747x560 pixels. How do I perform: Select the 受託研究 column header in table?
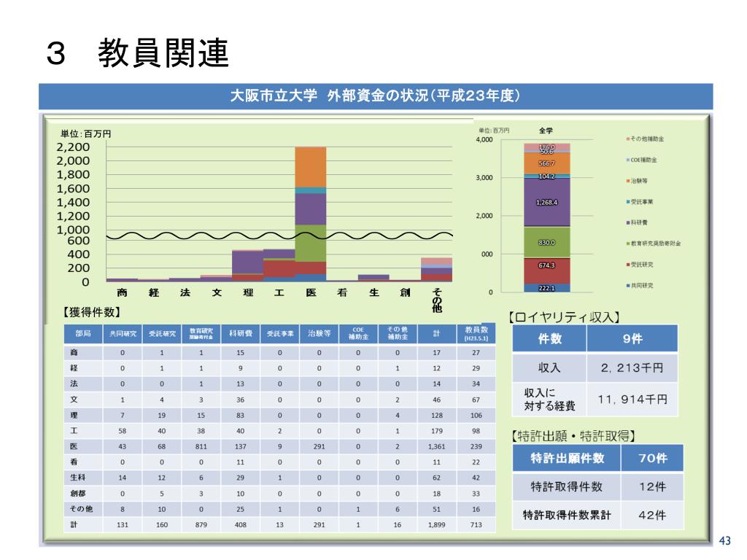pyautogui.click(x=162, y=333)
